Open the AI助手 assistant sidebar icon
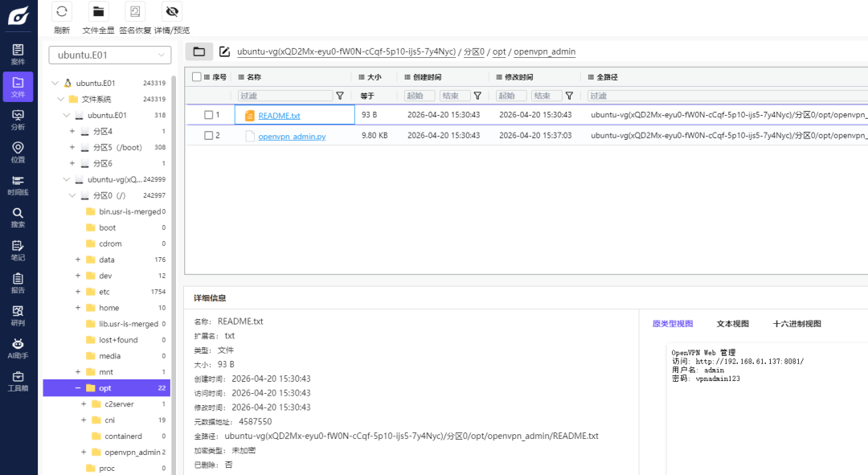Viewport: 868px width, 475px height. 18,348
